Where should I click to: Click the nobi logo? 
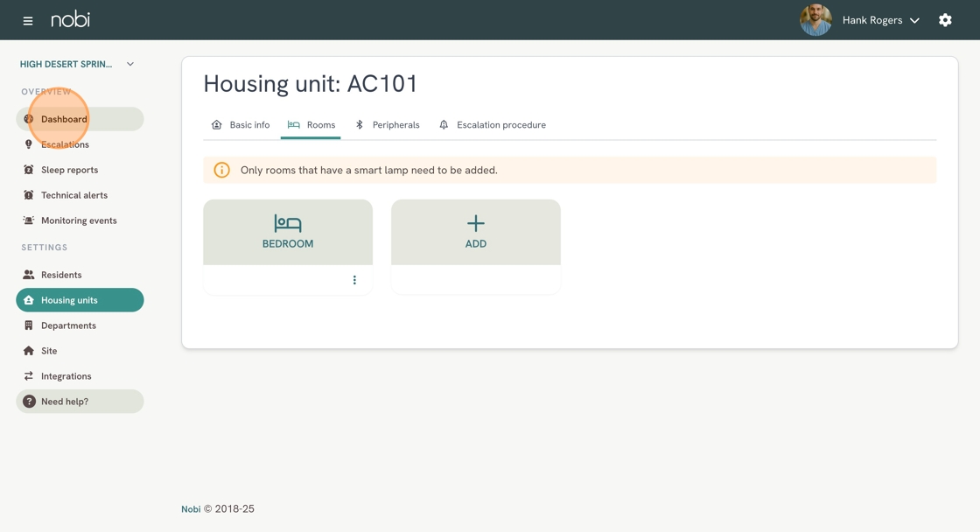point(70,20)
